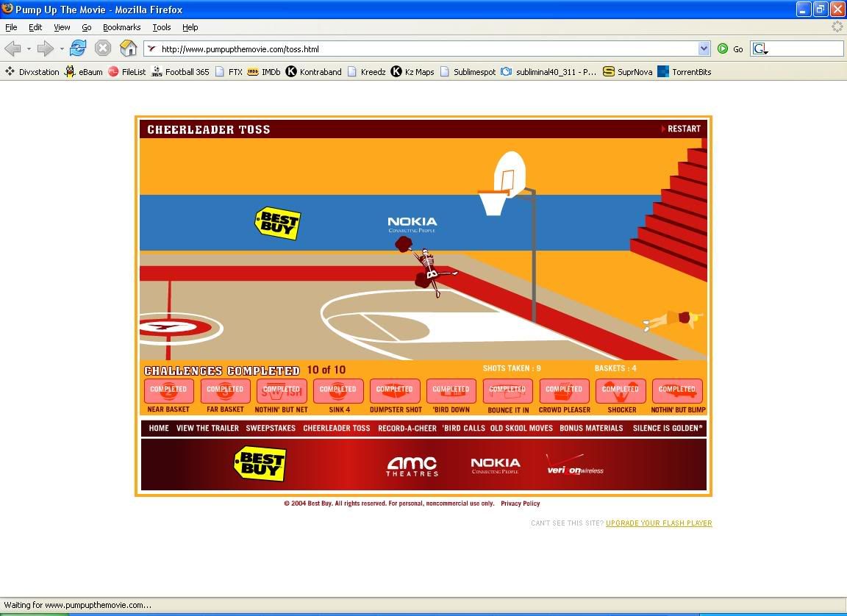Click RESTART in the game header
Image resolution: width=847 pixels, height=616 pixels.
[681, 129]
